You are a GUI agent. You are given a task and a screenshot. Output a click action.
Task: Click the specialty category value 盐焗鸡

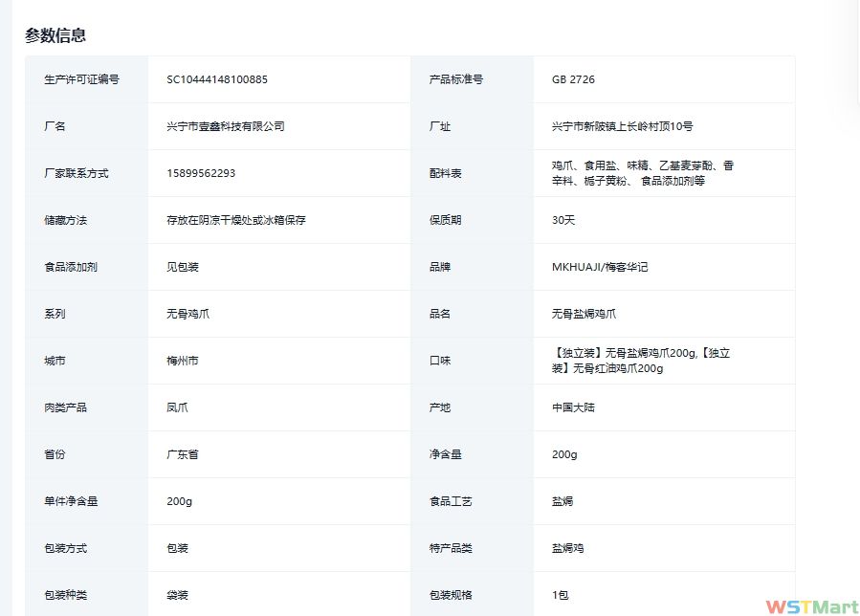(x=567, y=548)
